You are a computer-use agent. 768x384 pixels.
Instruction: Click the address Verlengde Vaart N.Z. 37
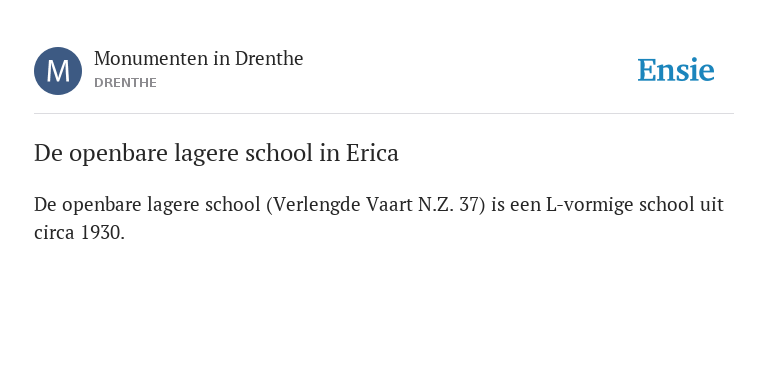[375, 205]
